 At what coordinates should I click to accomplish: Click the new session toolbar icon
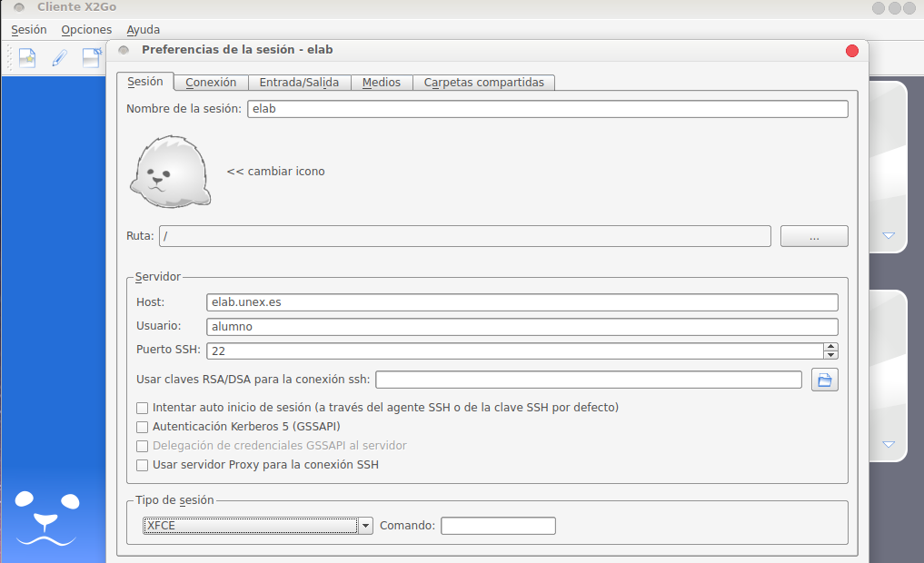point(27,58)
